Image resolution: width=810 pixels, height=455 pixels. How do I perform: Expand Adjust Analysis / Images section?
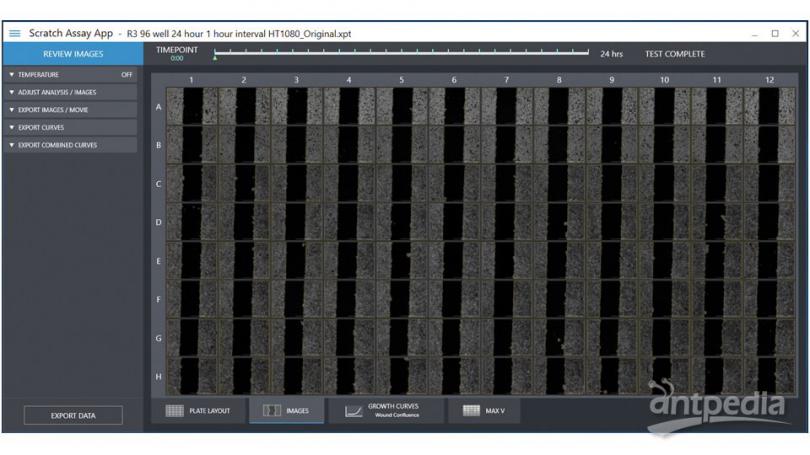(x=70, y=92)
